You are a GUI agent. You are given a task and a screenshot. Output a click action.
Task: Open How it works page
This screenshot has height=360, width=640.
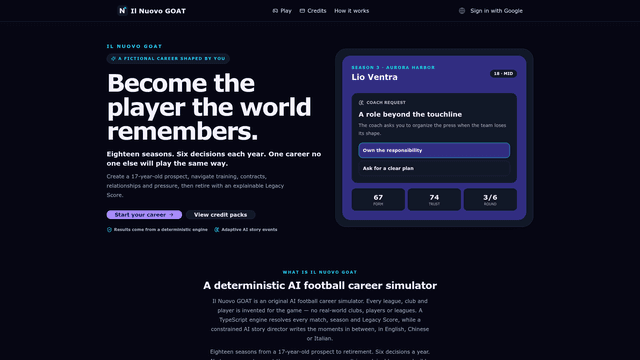pos(351,11)
